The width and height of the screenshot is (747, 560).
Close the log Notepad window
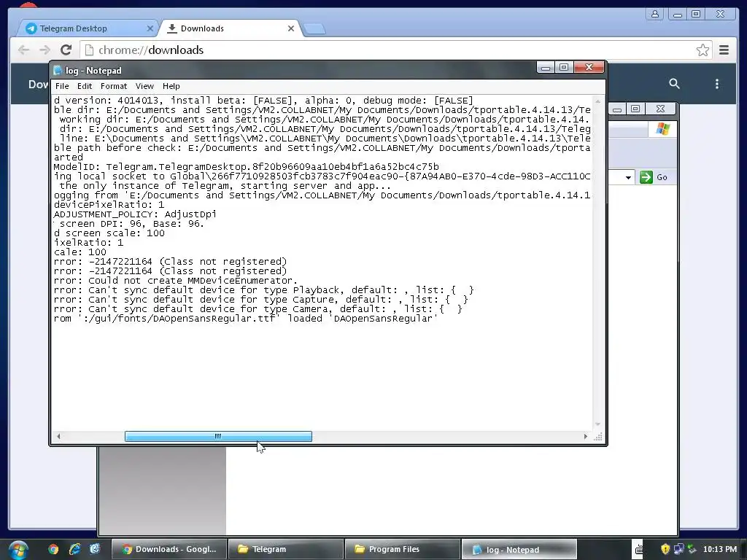click(589, 68)
